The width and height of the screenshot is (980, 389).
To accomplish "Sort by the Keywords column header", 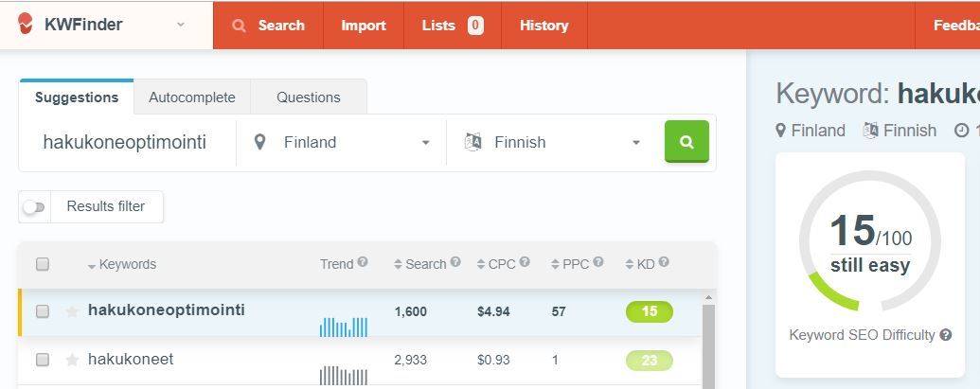I will click(122, 265).
